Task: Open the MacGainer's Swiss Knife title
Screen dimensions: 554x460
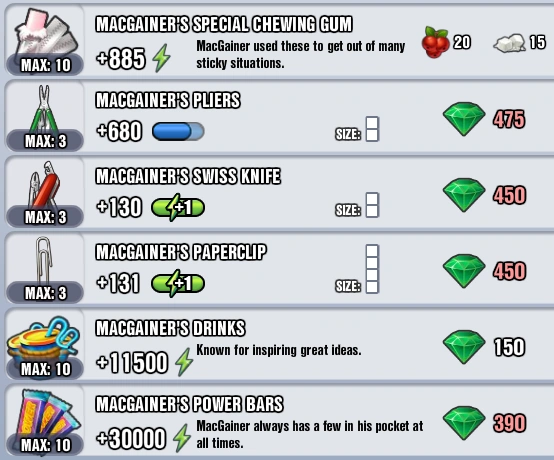Action: (188, 176)
